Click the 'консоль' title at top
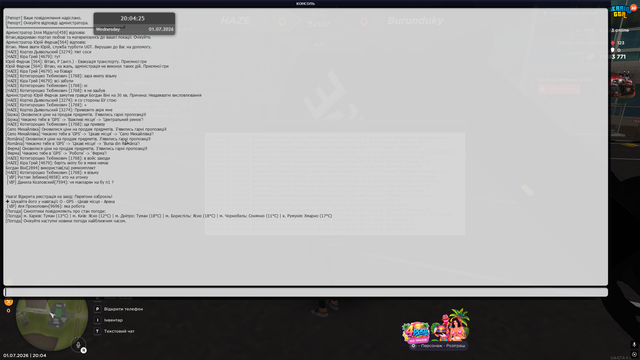 [305, 3]
